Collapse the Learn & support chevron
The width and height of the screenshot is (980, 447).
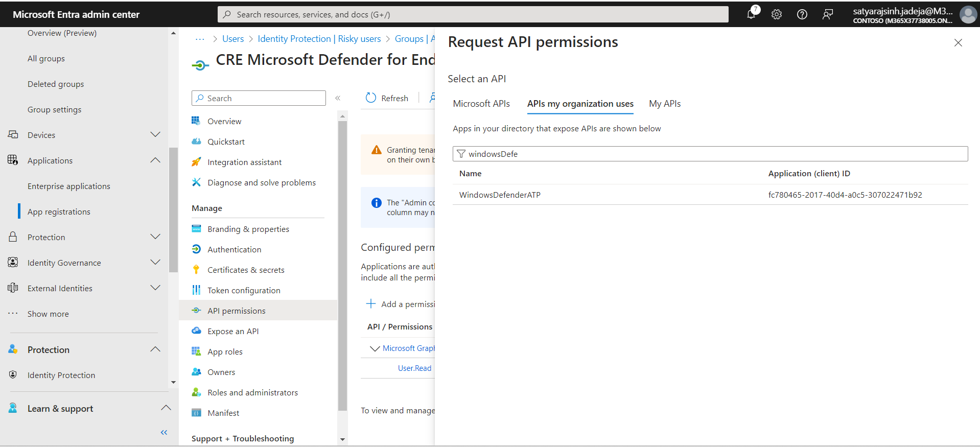[x=166, y=408]
